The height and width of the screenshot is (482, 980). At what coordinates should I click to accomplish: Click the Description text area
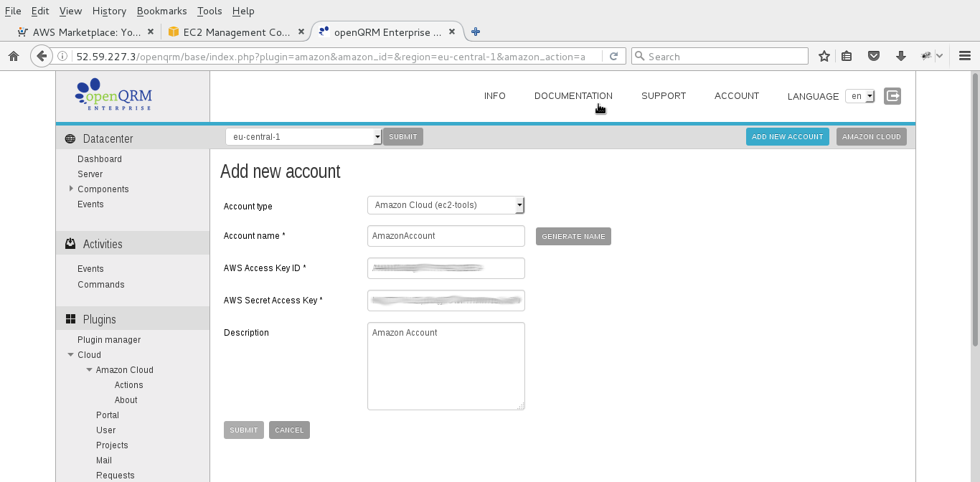point(446,366)
